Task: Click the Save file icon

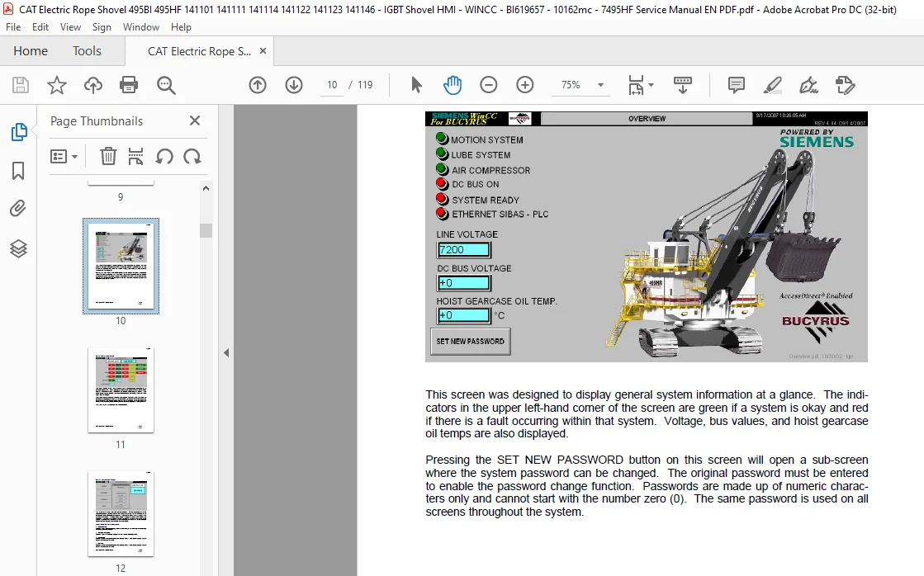Action: click(x=21, y=85)
